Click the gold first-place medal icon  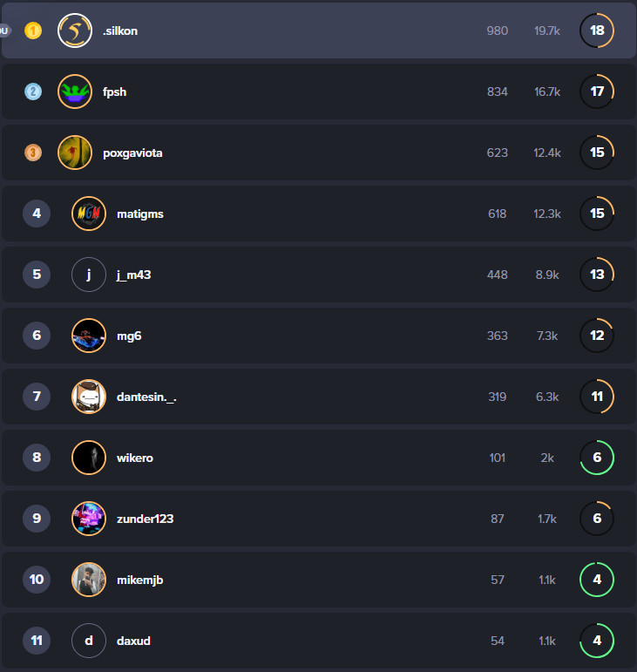click(33, 31)
